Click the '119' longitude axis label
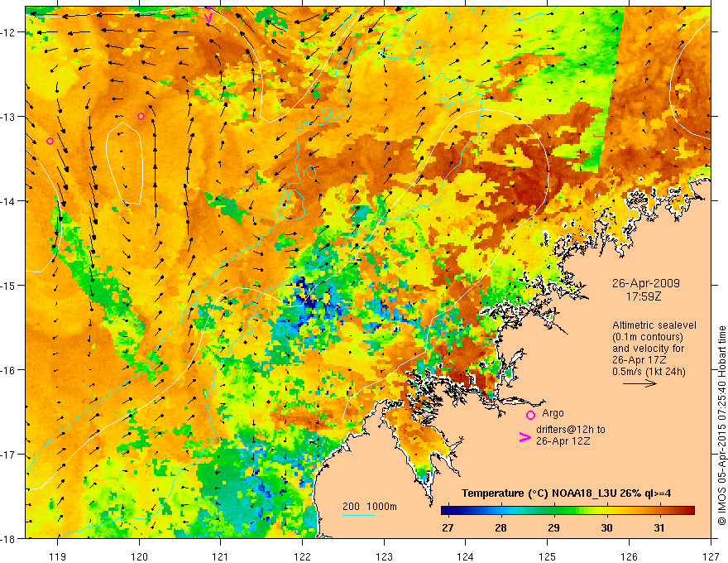Viewport: 728px width, 563px height. coord(58,556)
